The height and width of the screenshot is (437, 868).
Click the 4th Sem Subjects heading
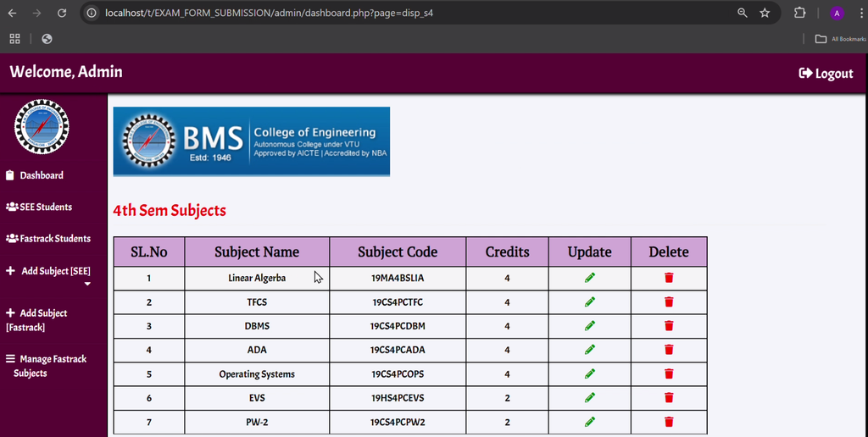point(170,211)
